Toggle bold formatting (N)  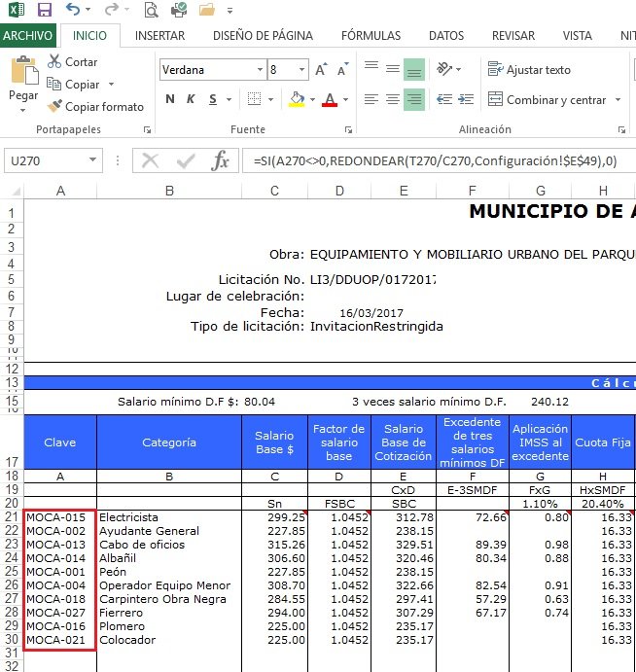point(170,99)
